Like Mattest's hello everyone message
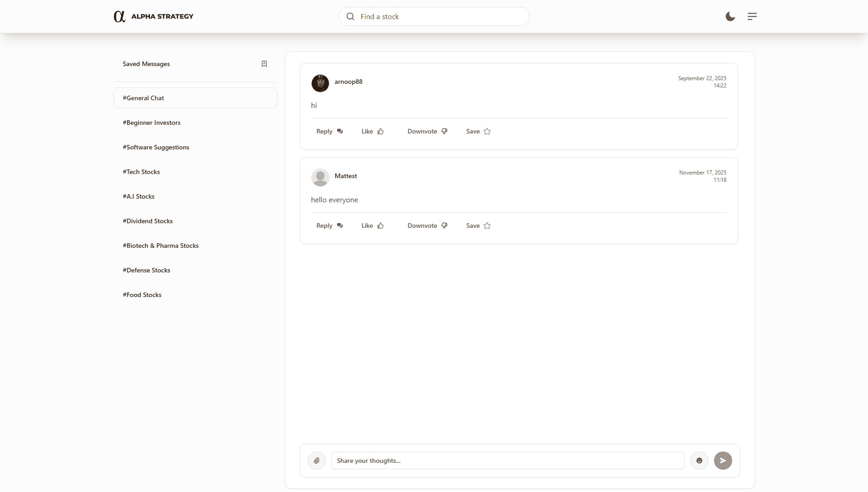Image resolution: width=868 pixels, height=492 pixels. coord(372,225)
